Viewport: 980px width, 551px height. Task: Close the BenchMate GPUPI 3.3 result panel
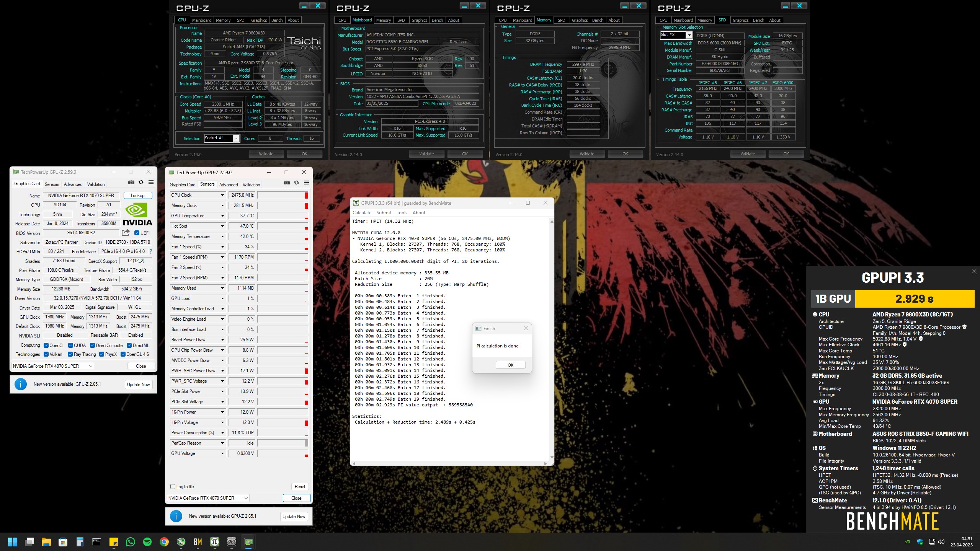pos(974,271)
